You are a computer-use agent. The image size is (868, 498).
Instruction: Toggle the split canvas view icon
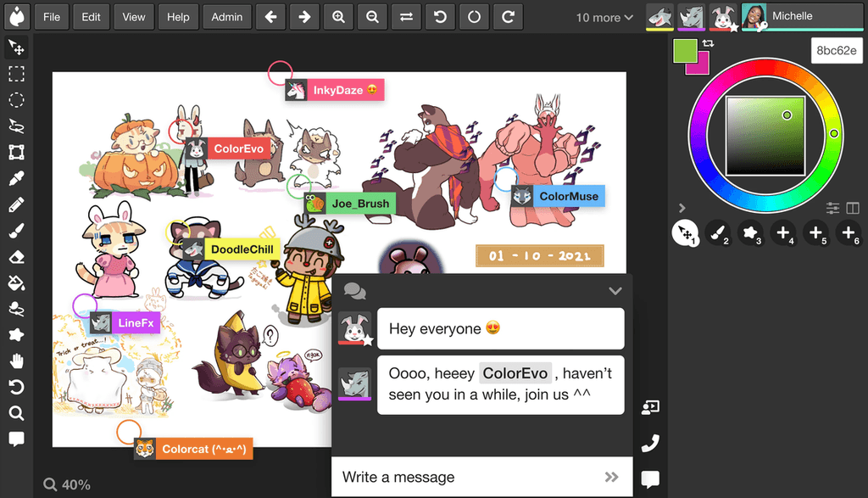pos(853,207)
